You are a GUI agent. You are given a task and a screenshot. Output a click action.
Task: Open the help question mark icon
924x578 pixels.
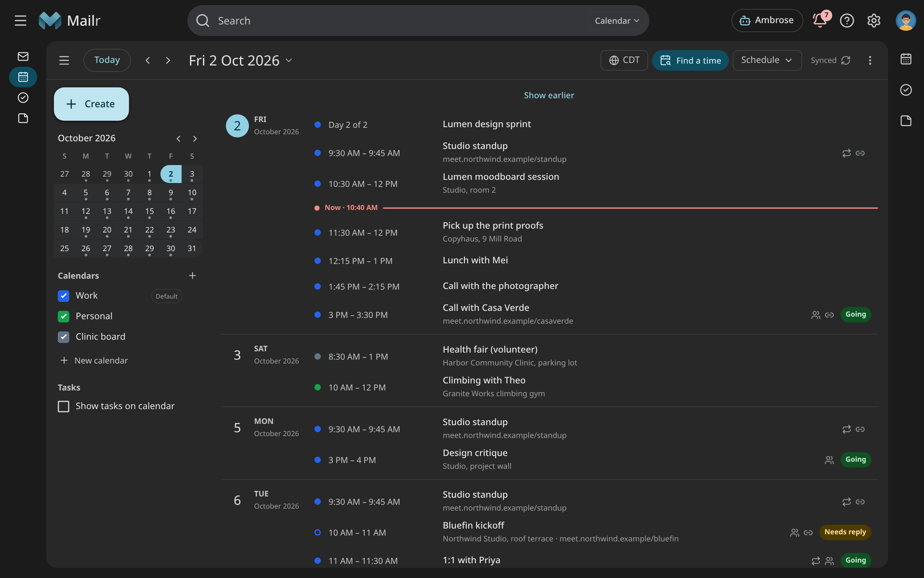pyautogui.click(x=846, y=21)
